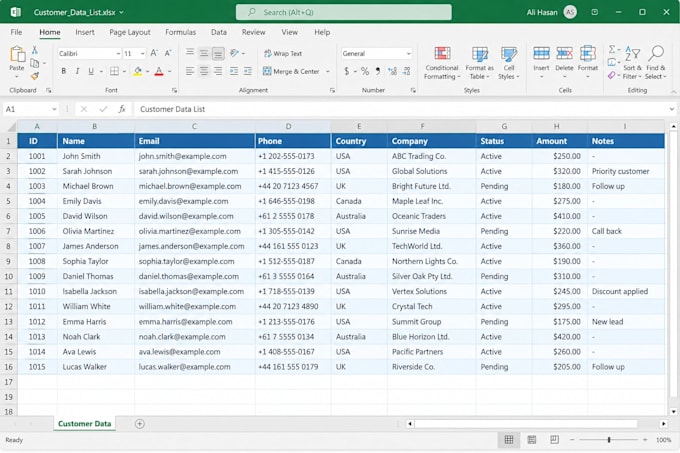680x453 pixels.
Task: Add a new sheet with plus button
Action: (140, 424)
